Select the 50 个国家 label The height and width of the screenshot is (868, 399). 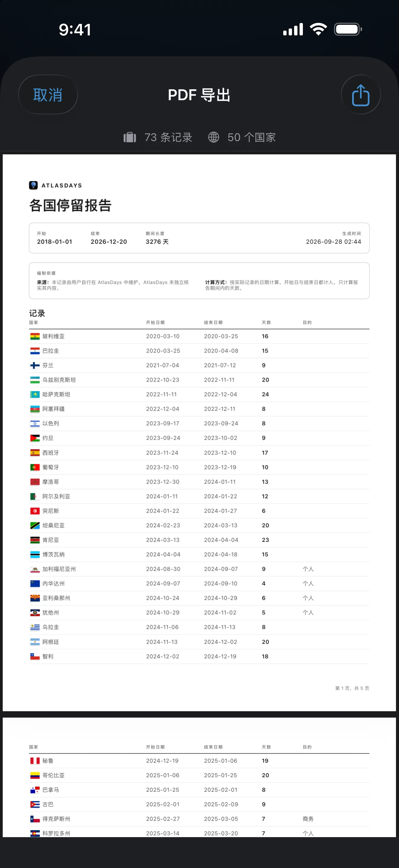252,137
